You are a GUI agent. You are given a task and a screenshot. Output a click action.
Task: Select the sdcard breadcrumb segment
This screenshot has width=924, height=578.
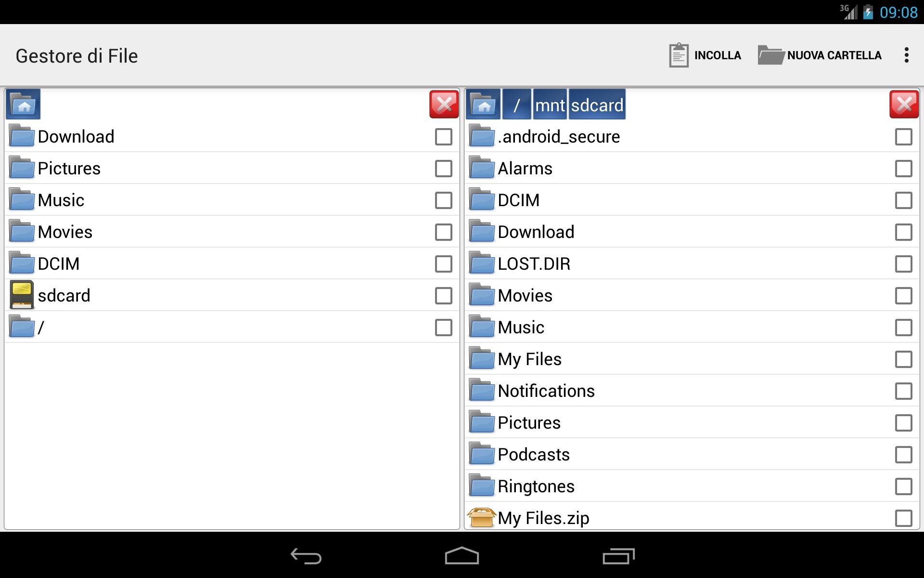[597, 104]
